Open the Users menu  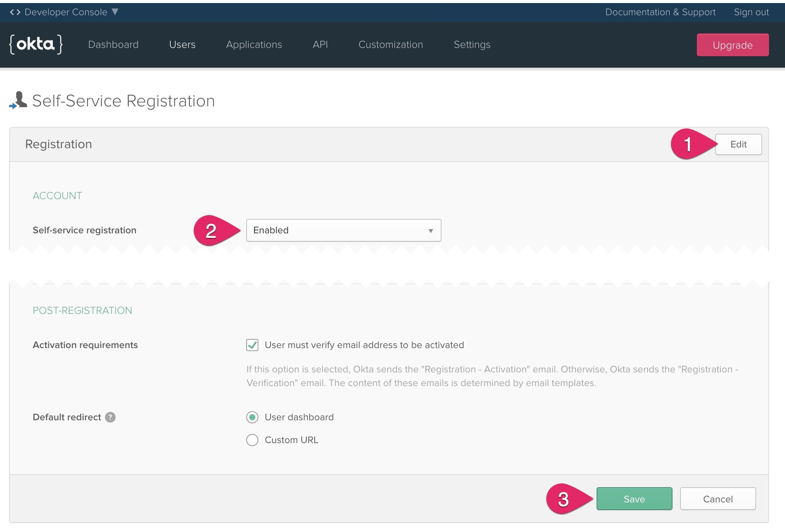coord(182,44)
